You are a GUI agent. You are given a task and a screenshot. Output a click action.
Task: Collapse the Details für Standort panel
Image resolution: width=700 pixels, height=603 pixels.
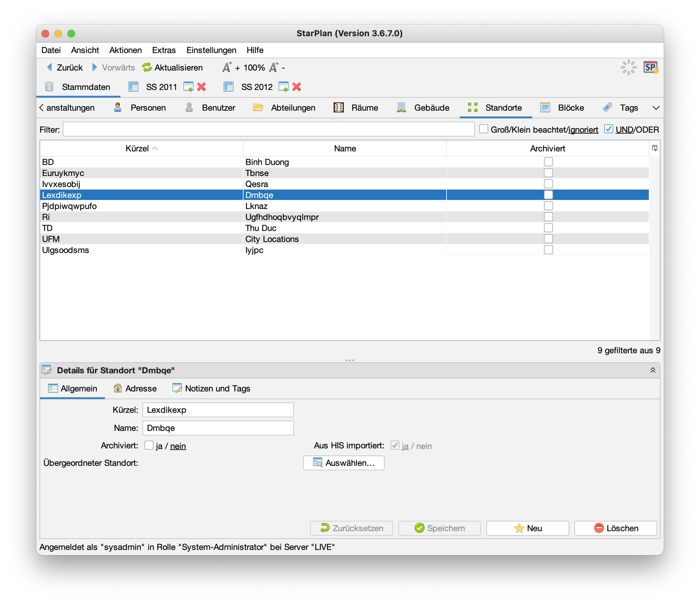tap(653, 370)
